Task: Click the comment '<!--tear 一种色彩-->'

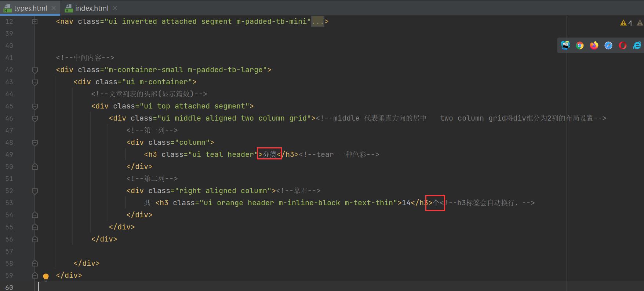Action: [339, 155]
